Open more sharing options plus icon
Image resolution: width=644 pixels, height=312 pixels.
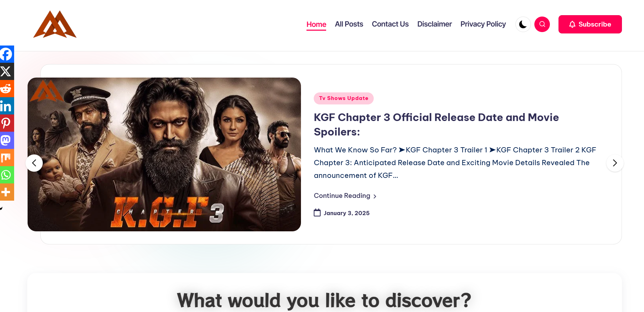click(x=7, y=192)
